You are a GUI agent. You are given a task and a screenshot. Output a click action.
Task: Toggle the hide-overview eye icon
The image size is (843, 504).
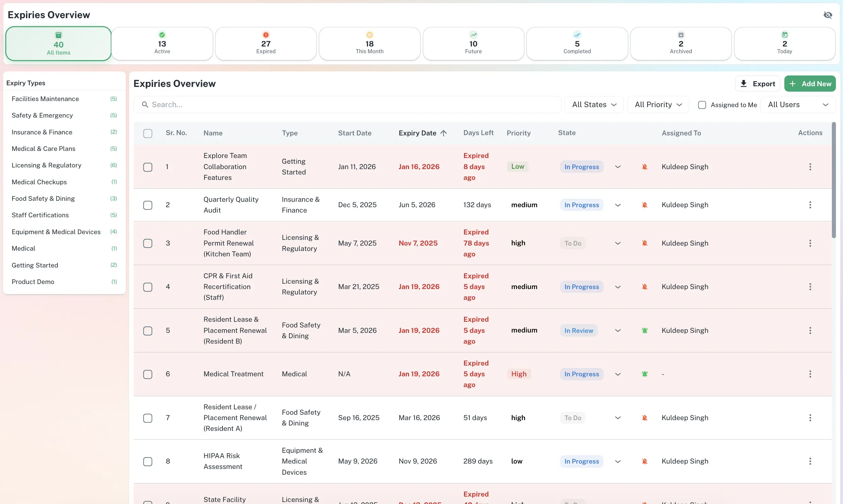(x=828, y=15)
